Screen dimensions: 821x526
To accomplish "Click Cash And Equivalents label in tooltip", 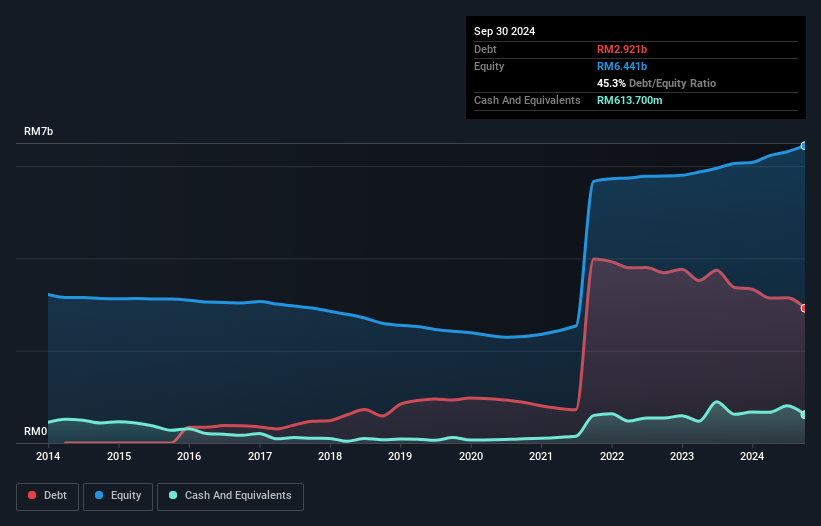I will [x=527, y=100].
